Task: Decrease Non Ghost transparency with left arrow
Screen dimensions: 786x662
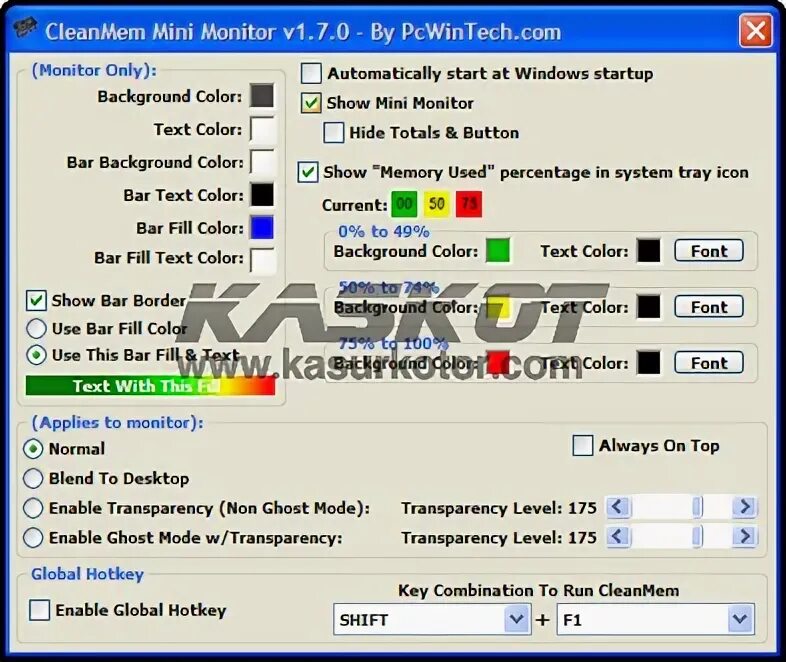Action: point(618,507)
